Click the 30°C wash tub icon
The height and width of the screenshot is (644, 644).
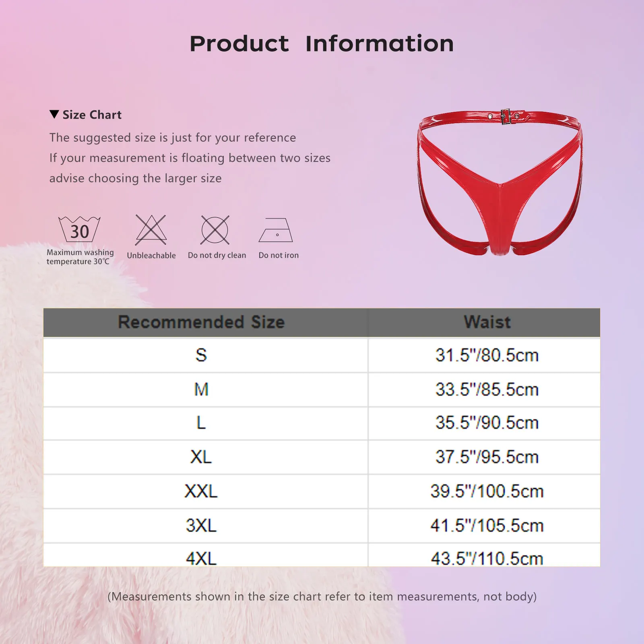pos(80,229)
